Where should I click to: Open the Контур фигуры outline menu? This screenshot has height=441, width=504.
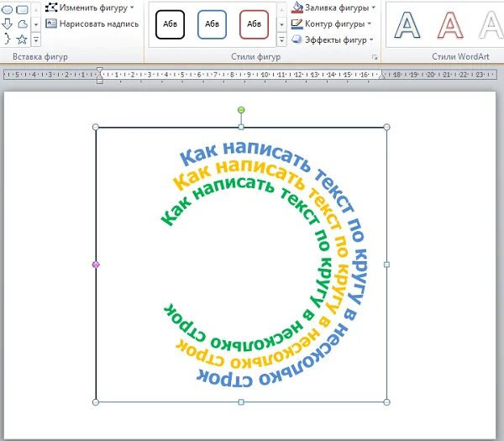(332, 24)
